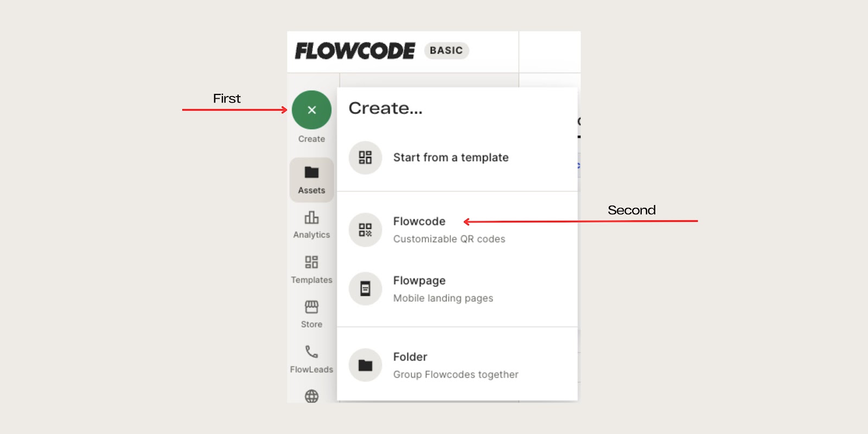Click the template grid icon
Viewport: 868px width, 434px height.
tap(365, 158)
